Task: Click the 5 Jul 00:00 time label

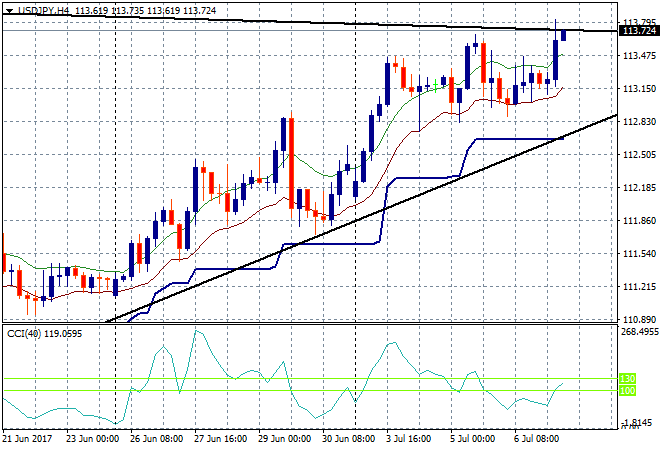Action: (473, 439)
